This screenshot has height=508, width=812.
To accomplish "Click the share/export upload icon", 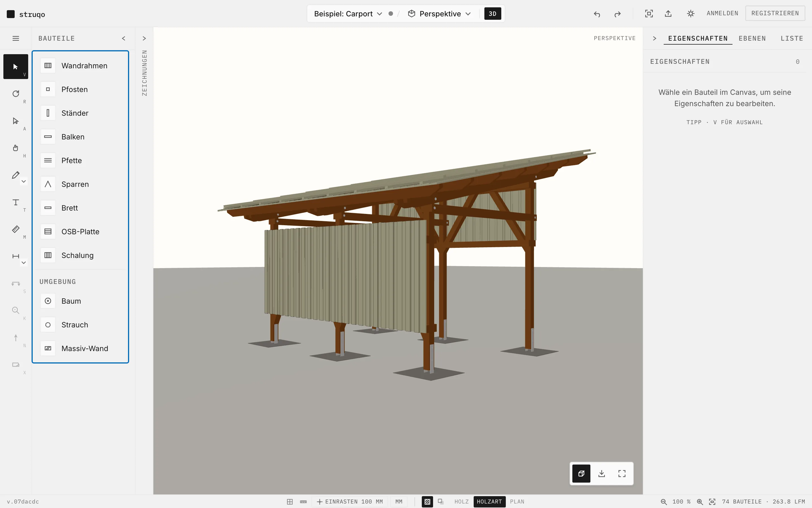I will pyautogui.click(x=668, y=14).
